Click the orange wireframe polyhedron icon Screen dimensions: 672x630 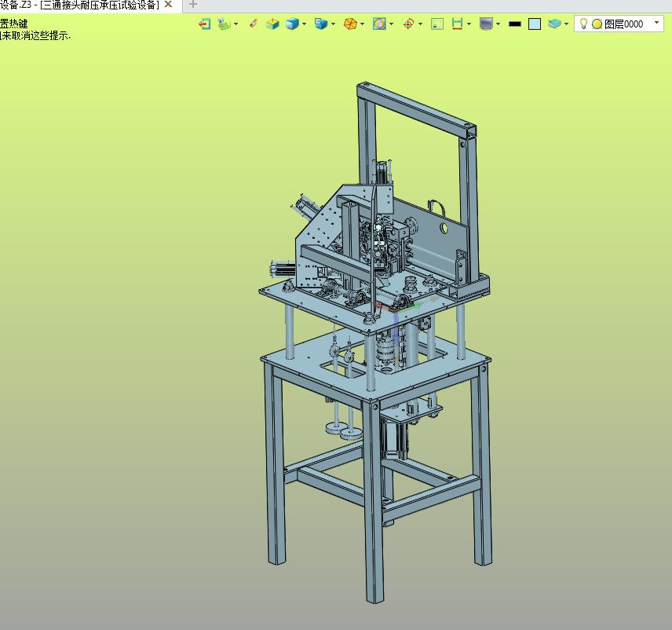[x=350, y=24]
